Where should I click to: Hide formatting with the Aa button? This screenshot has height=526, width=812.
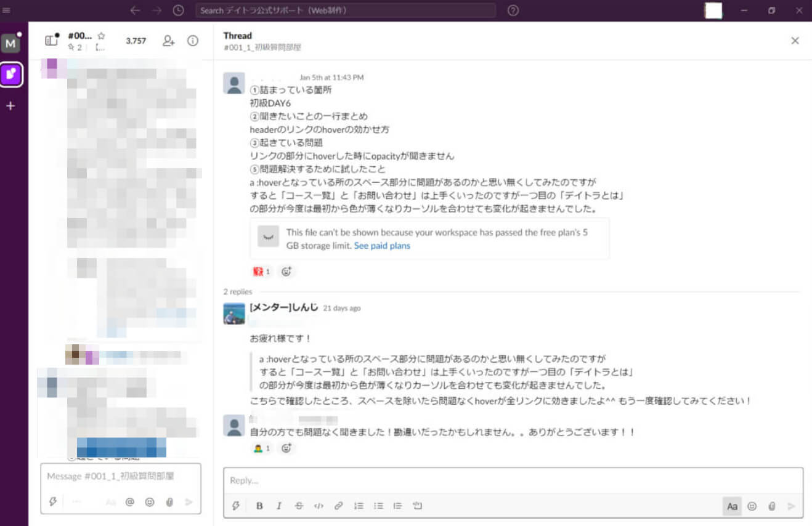(x=732, y=506)
